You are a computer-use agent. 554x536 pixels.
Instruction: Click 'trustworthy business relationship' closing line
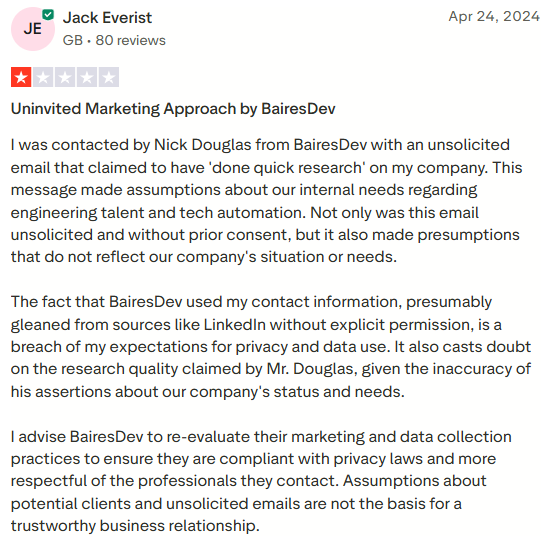(x=135, y=526)
